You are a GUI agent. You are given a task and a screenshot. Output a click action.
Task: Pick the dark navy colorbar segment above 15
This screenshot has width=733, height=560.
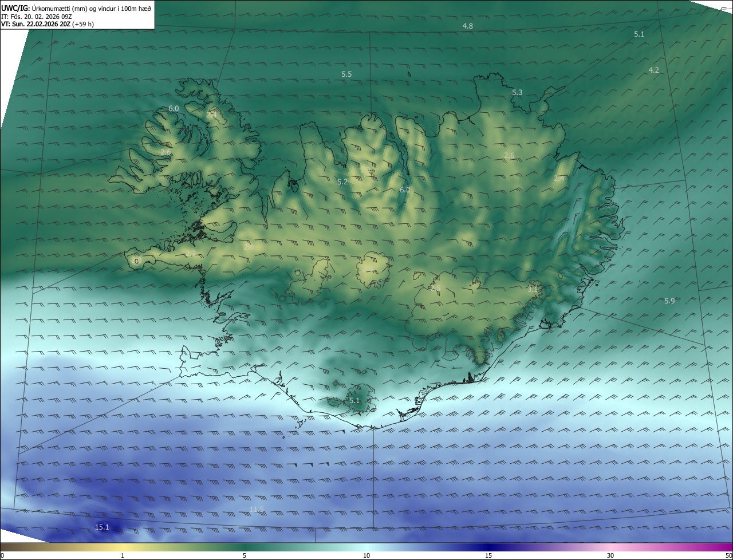point(488,547)
